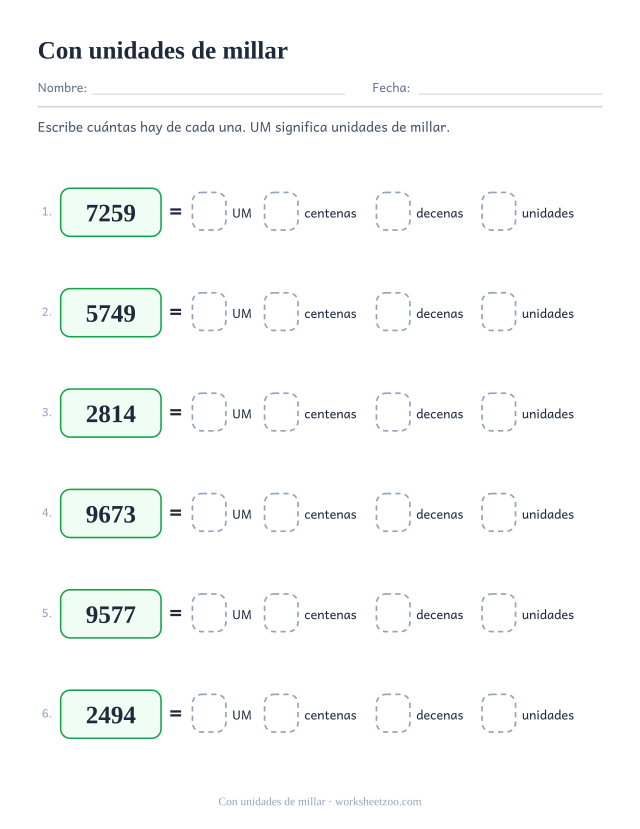This screenshot has height=829, width=640.
Task: Select the centenas box for 9577
Action: pyautogui.click(x=281, y=613)
